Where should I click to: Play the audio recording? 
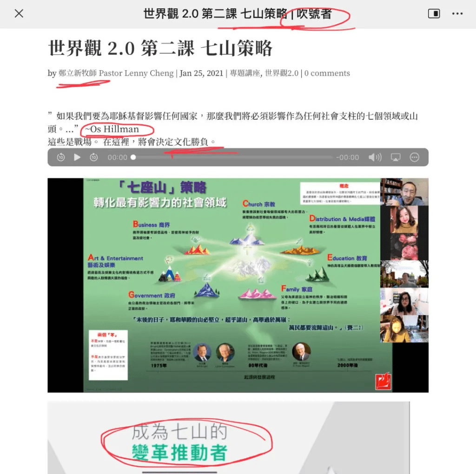coord(77,158)
